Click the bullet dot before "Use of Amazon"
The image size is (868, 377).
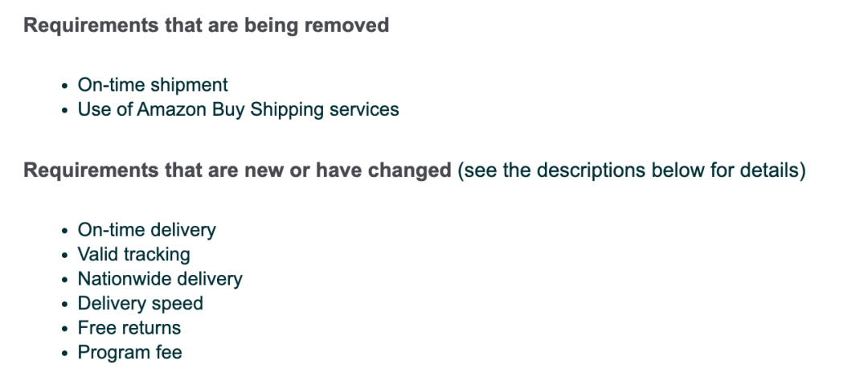click(x=65, y=111)
